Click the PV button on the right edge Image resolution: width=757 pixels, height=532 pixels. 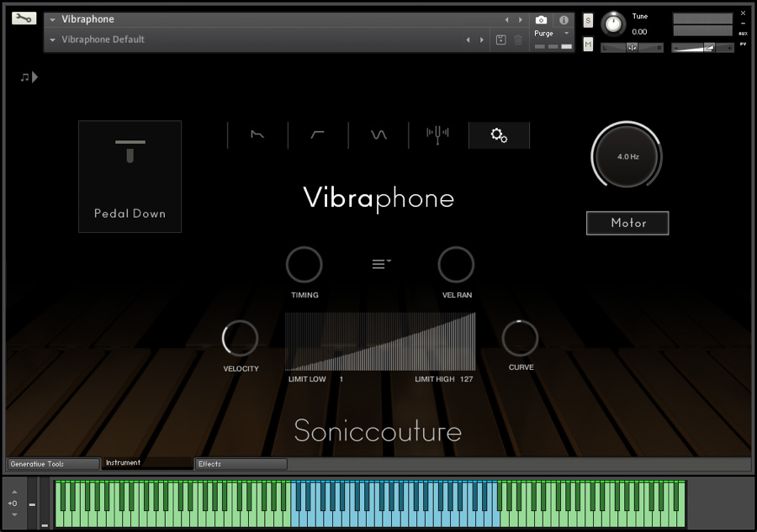(x=743, y=45)
